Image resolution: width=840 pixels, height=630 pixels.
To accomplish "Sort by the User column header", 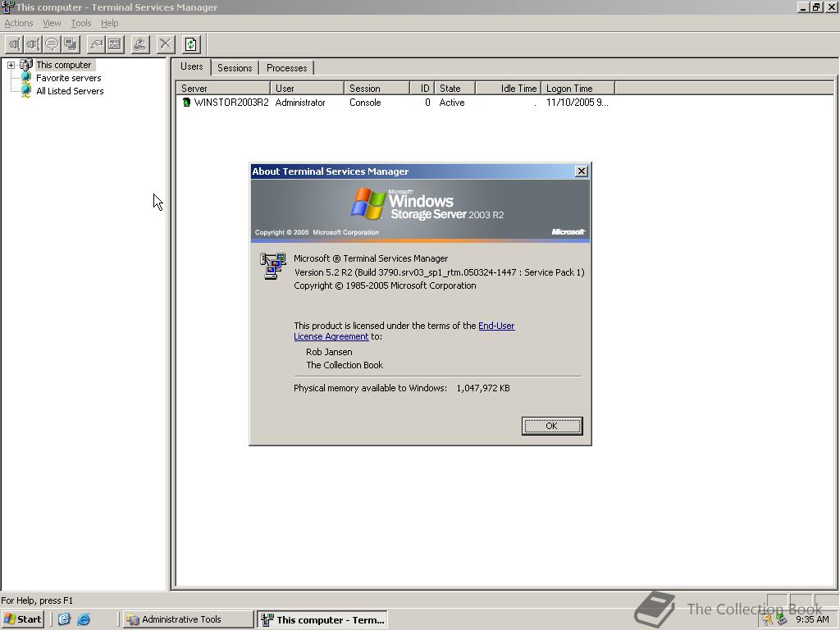I will click(307, 89).
